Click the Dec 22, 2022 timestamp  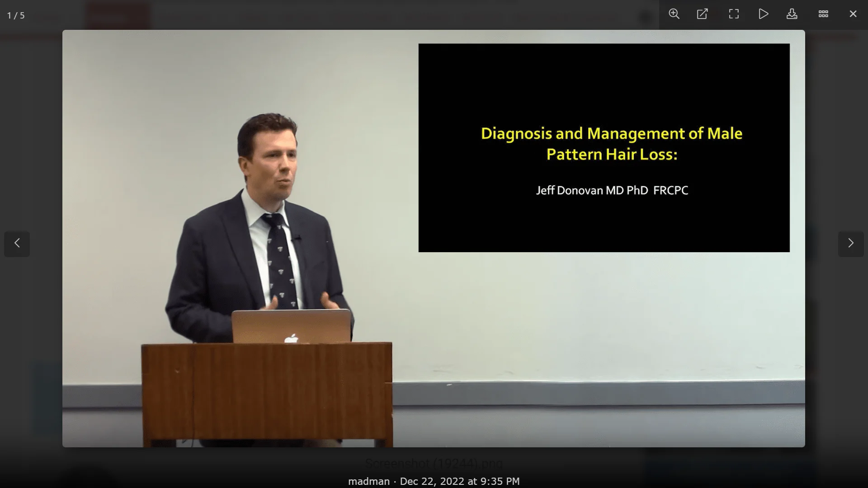[x=459, y=481]
